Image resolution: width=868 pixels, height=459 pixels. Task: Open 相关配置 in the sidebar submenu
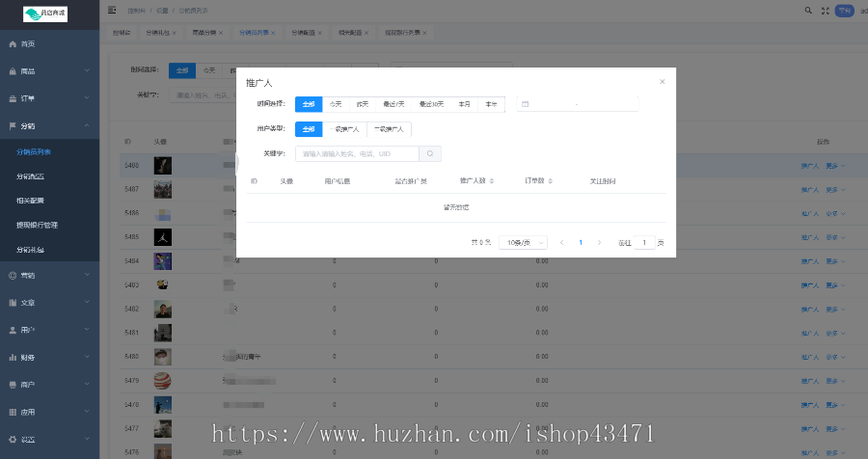31,201
